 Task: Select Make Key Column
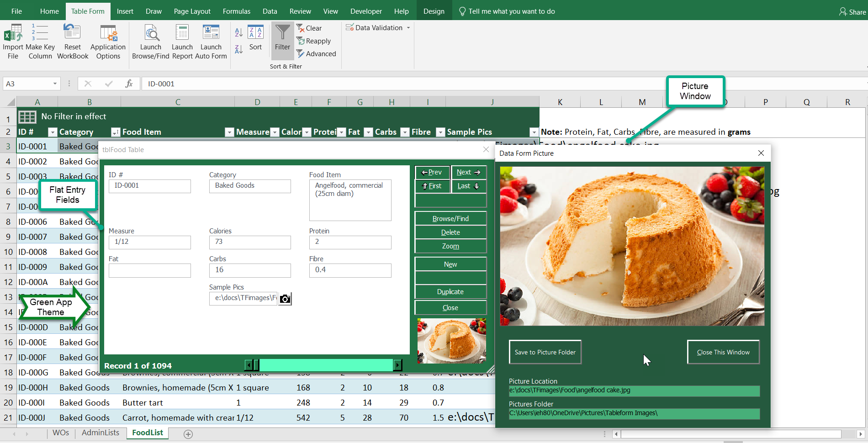[40, 41]
